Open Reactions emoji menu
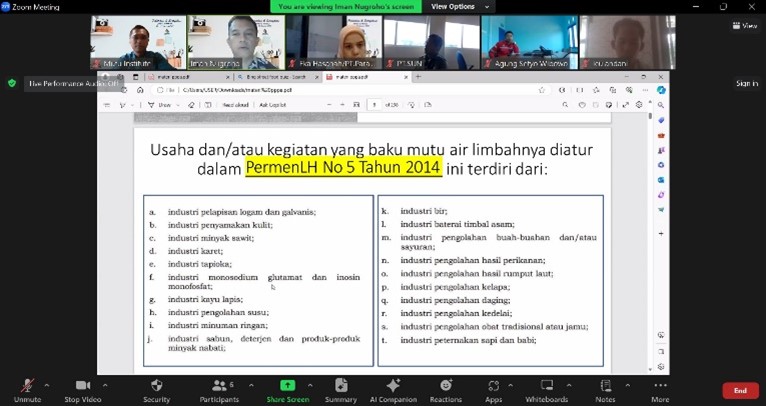The width and height of the screenshot is (766, 406). click(446, 386)
